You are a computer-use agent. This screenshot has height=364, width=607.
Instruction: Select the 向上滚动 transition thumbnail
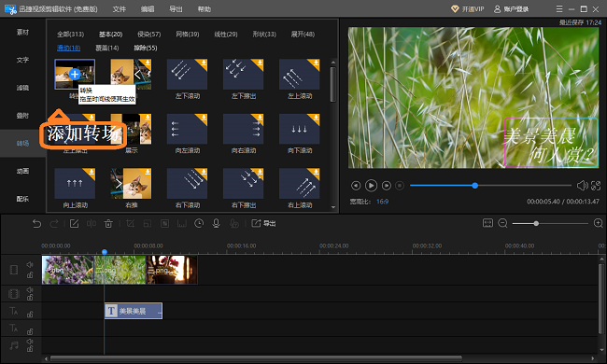click(75, 183)
